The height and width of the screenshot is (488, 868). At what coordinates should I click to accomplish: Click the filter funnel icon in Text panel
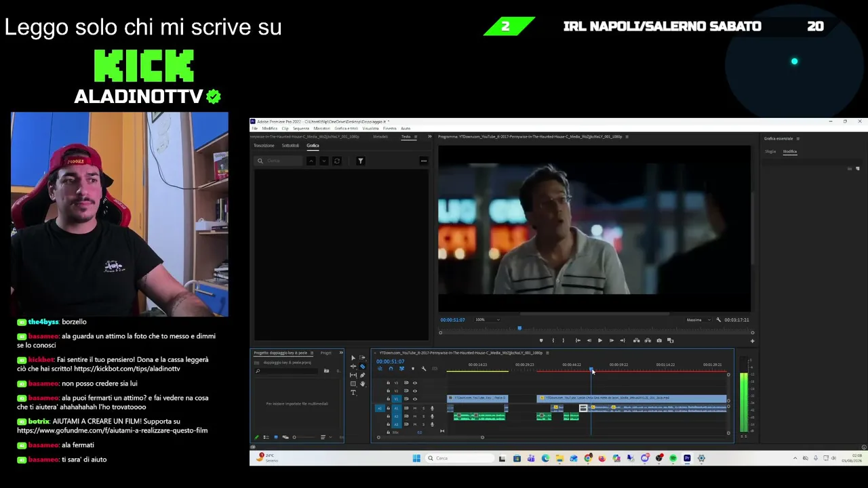[x=361, y=161]
